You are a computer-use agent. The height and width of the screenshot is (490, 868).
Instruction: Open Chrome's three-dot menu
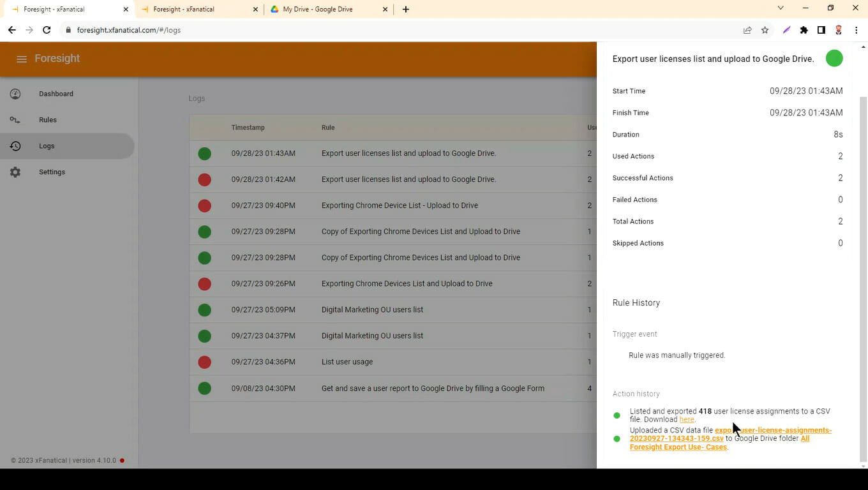(857, 30)
